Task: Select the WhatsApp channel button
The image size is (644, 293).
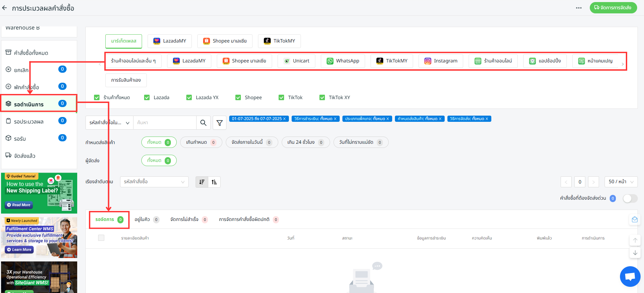Action: pos(343,61)
